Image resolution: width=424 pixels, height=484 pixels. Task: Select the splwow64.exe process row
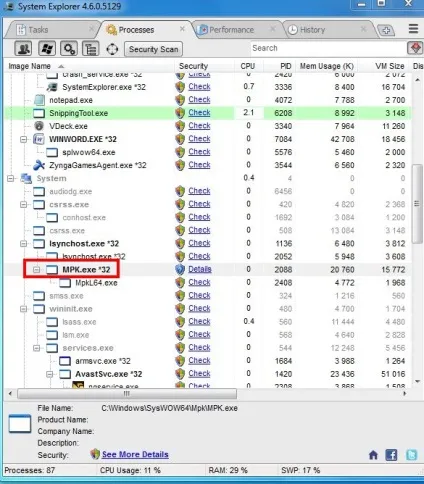(x=208, y=152)
